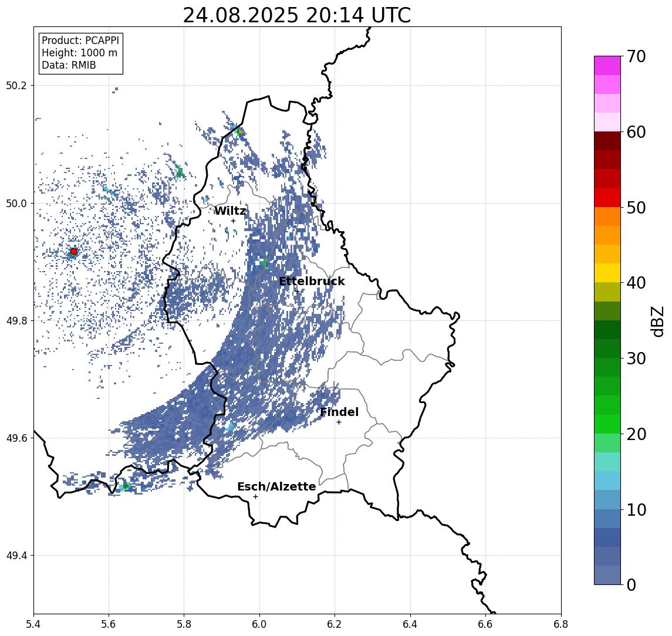Image resolution: width=672 pixels, height=636 pixels.
Task: Click the blue 10 dBZ colorbar segment
Action: tap(607, 519)
